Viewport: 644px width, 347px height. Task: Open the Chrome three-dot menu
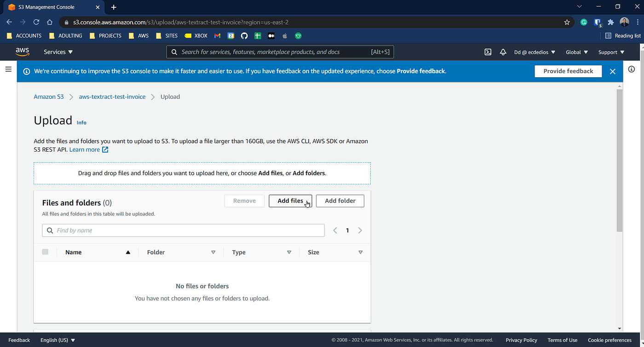(637, 22)
